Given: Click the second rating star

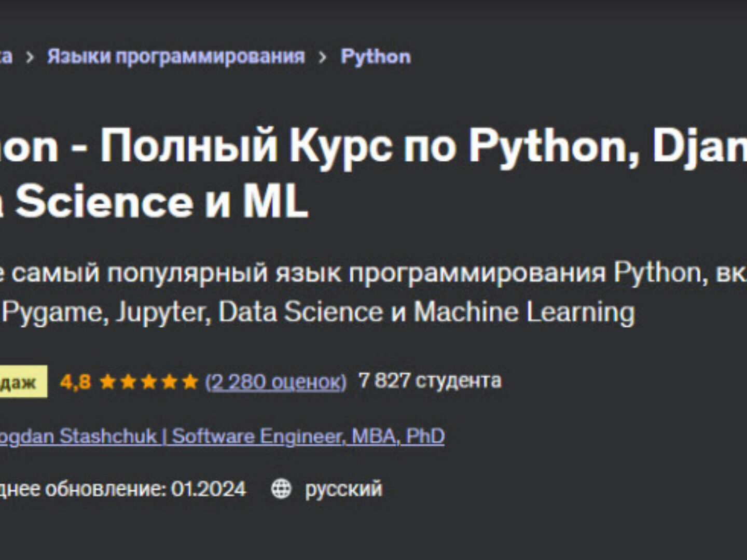Looking at the screenshot, I should tap(128, 382).
